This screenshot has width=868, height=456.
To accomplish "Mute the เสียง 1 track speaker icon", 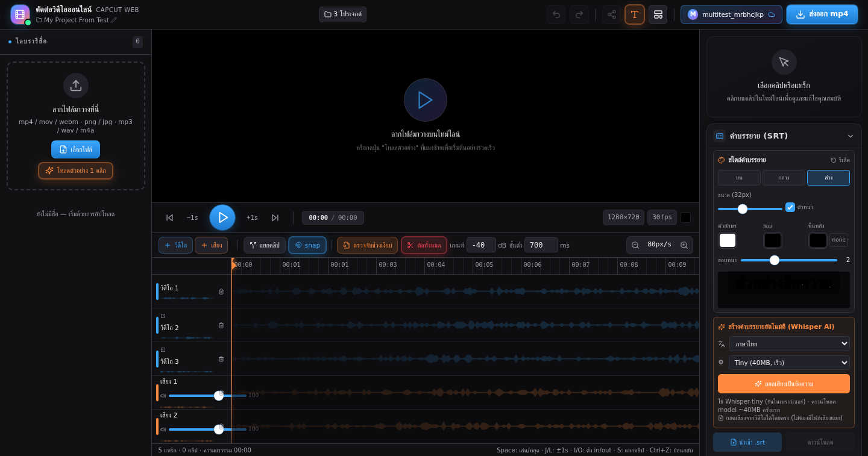I will coord(163,396).
